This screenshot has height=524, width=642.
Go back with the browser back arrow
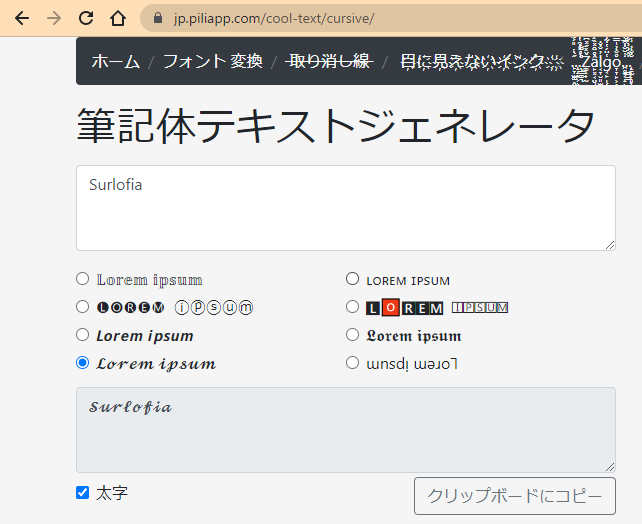(22, 18)
